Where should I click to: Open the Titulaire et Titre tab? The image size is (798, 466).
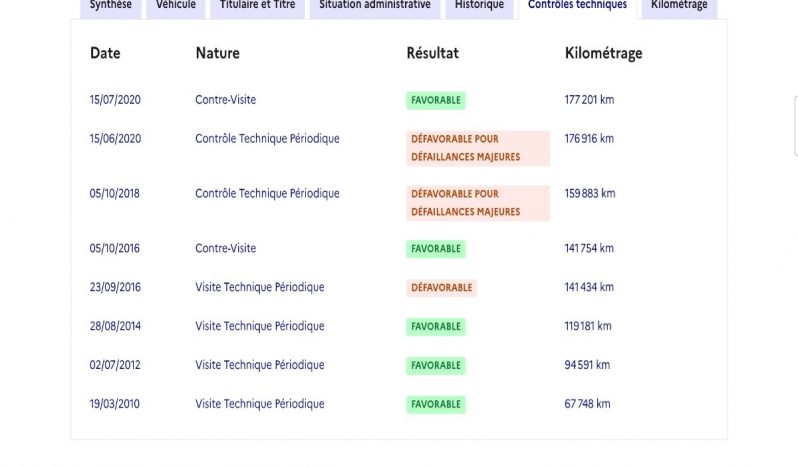coord(257,8)
